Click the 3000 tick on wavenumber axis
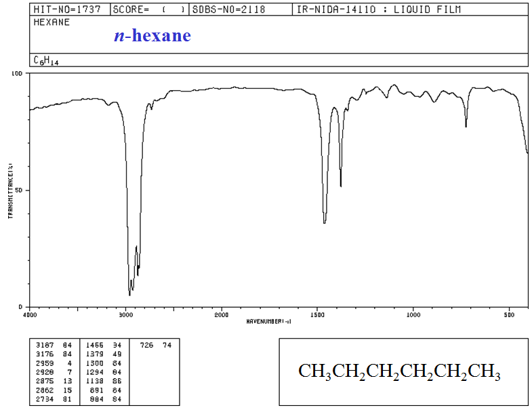 (x=125, y=315)
